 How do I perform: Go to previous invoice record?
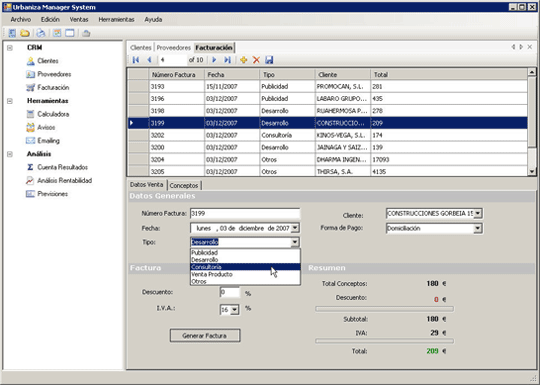(x=149, y=60)
